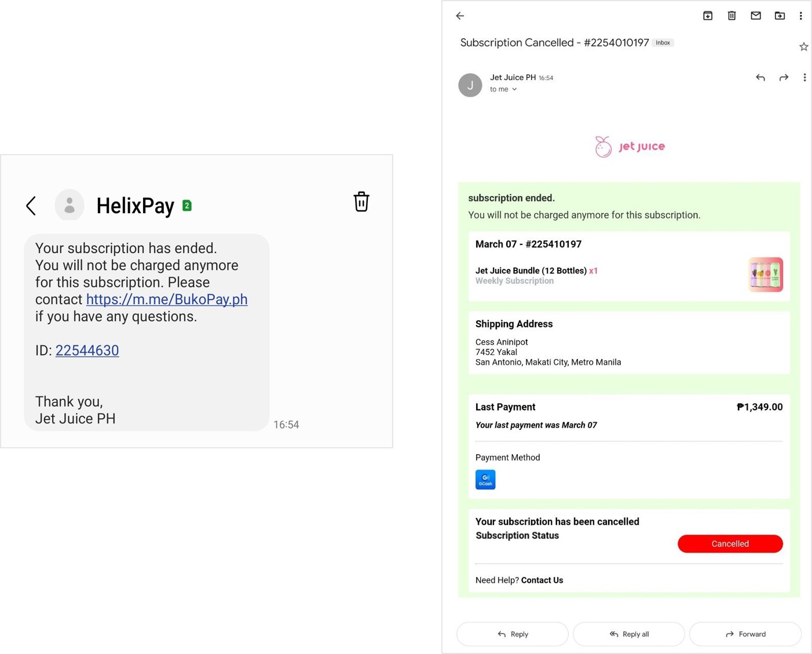The width and height of the screenshot is (812, 654).
Task: Click the '7452 Yakal' address line
Action: click(x=496, y=352)
